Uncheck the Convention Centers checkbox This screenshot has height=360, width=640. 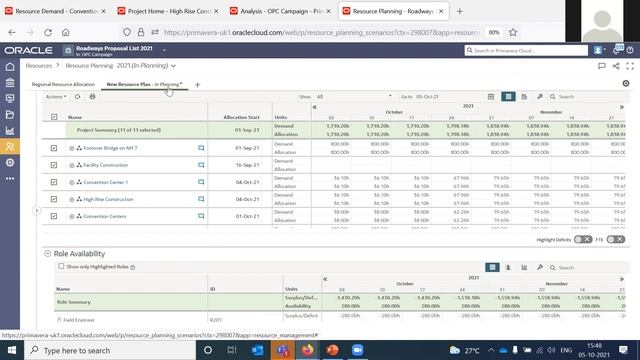pyautogui.click(x=54, y=216)
